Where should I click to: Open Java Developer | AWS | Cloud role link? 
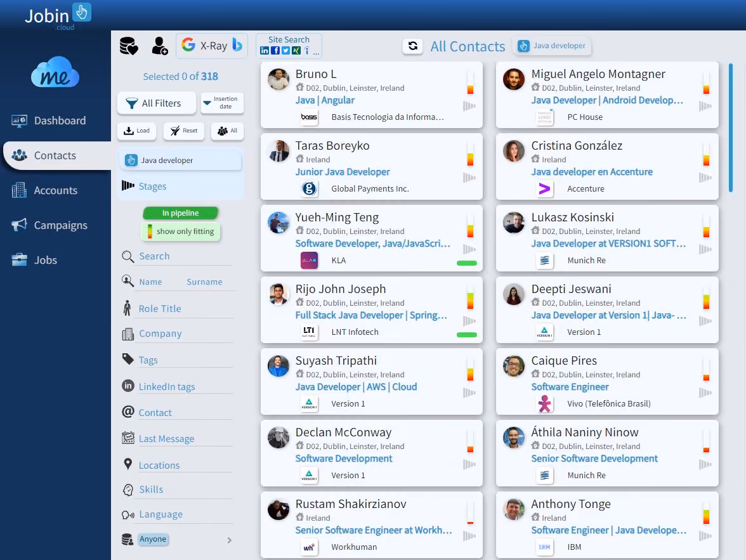(356, 387)
